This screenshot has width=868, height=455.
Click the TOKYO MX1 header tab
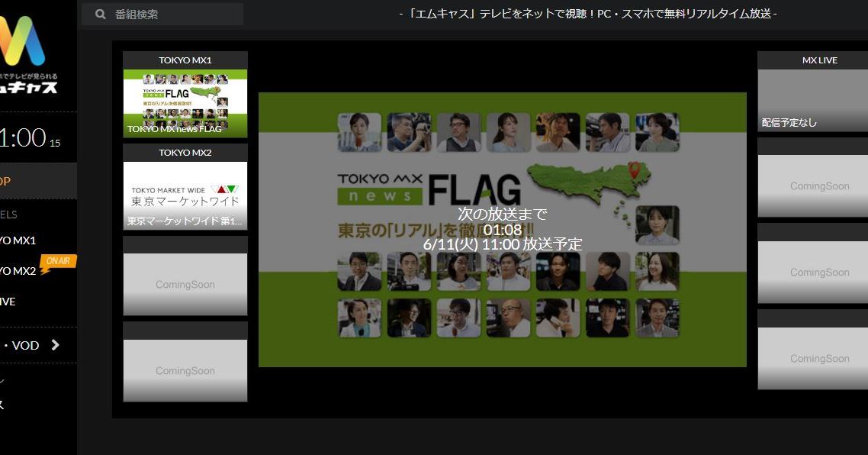tap(185, 60)
